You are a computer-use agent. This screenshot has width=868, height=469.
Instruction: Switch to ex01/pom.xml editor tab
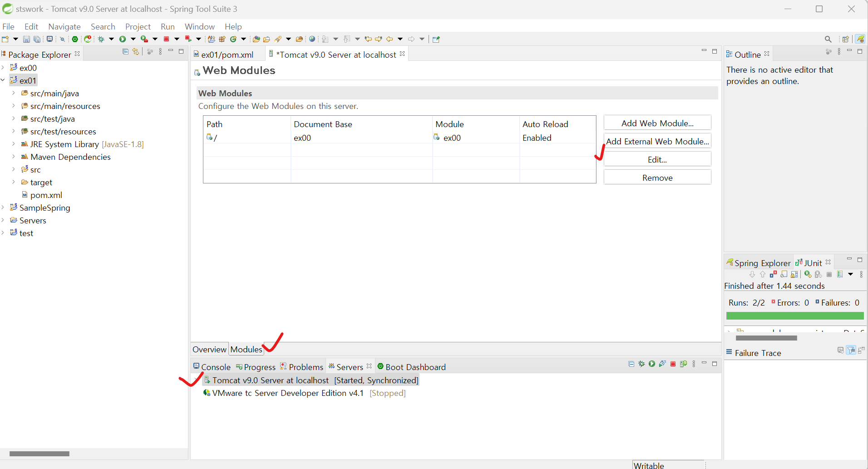pyautogui.click(x=227, y=54)
